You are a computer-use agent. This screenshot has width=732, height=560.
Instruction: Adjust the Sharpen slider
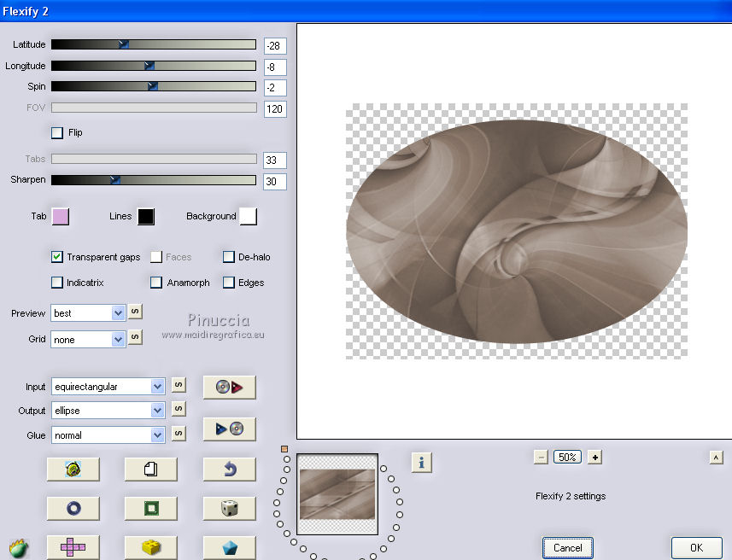[154, 179]
